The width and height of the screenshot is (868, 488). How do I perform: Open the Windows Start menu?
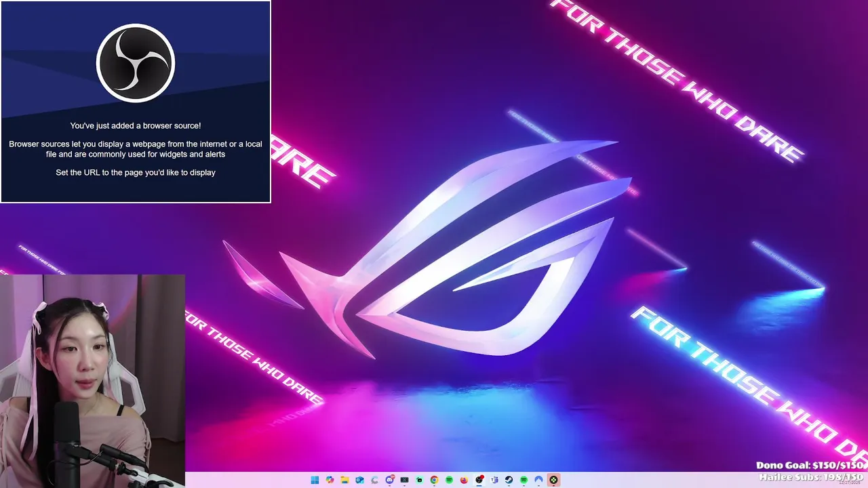click(315, 480)
